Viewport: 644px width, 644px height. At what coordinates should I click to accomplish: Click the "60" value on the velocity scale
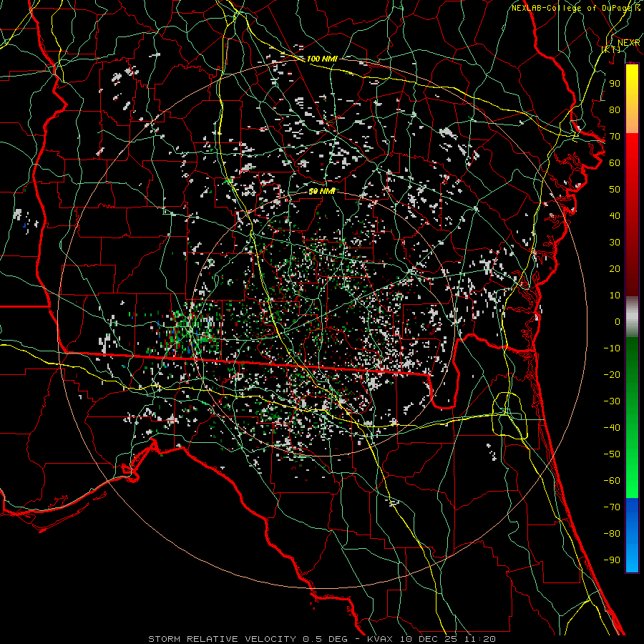click(x=615, y=163)
